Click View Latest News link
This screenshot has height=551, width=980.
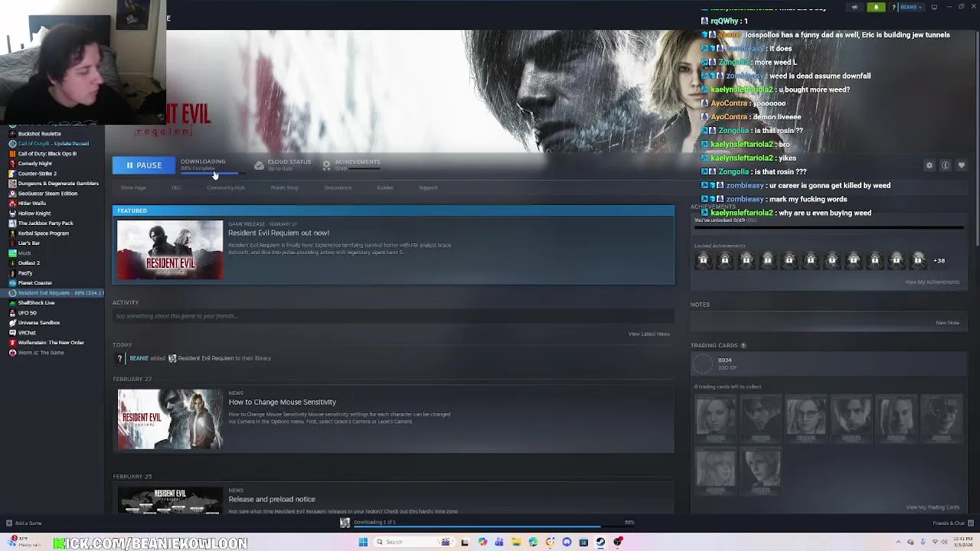point(648,334)
